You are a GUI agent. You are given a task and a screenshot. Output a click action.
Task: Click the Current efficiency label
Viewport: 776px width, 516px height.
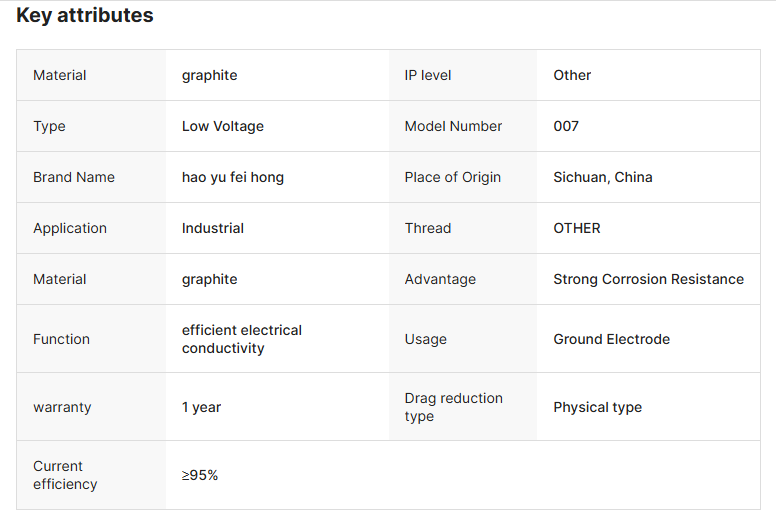coord(65,475)
